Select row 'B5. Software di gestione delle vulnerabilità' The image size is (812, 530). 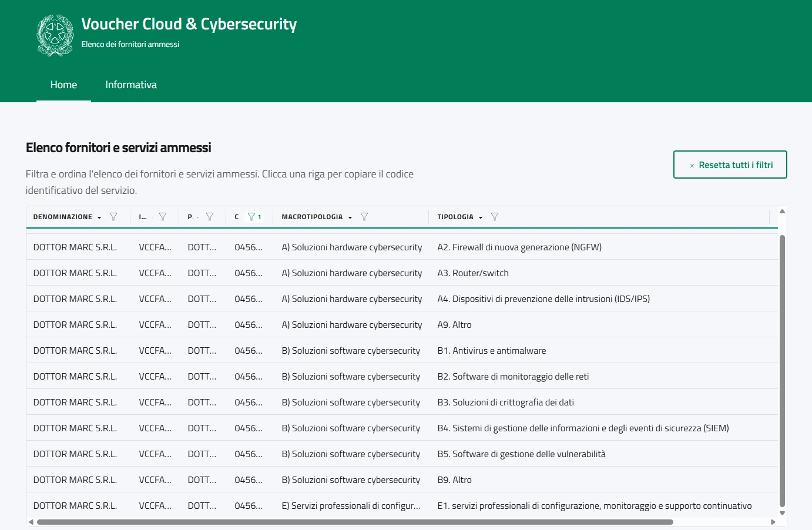click(x=402, y=454)
